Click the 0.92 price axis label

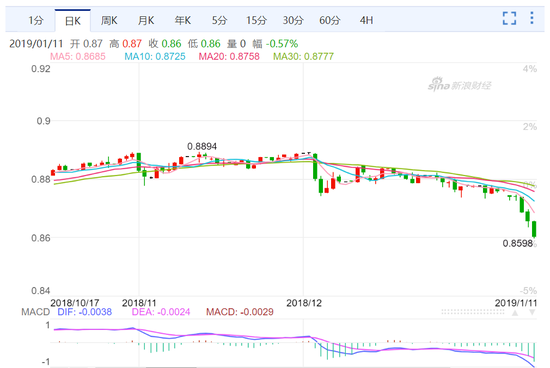(x=41, y=69)
